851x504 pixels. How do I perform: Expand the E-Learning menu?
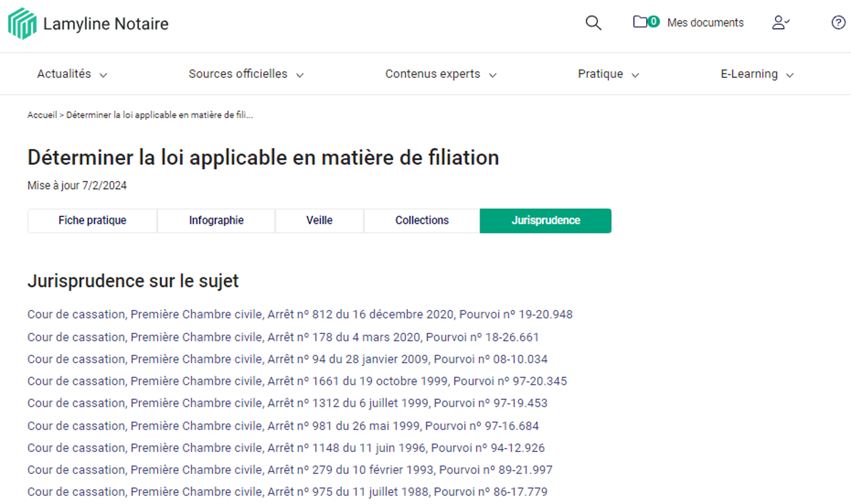(757, 74)
